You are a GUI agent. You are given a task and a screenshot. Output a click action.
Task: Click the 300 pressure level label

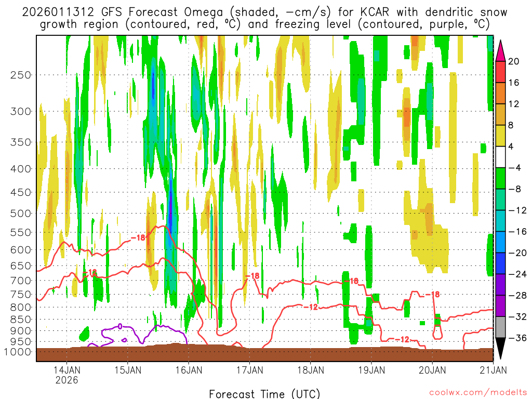click(x=21, y=111)
